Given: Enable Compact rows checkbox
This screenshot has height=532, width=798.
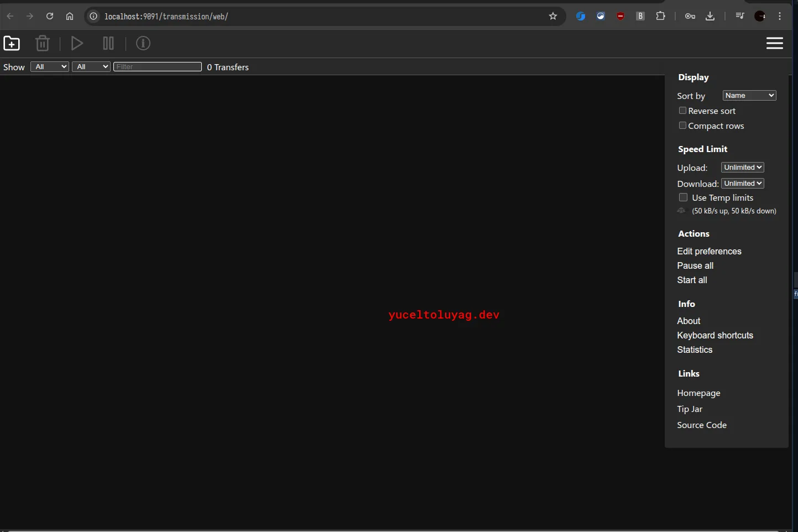Looking at the screenshot, I should 682,126.
